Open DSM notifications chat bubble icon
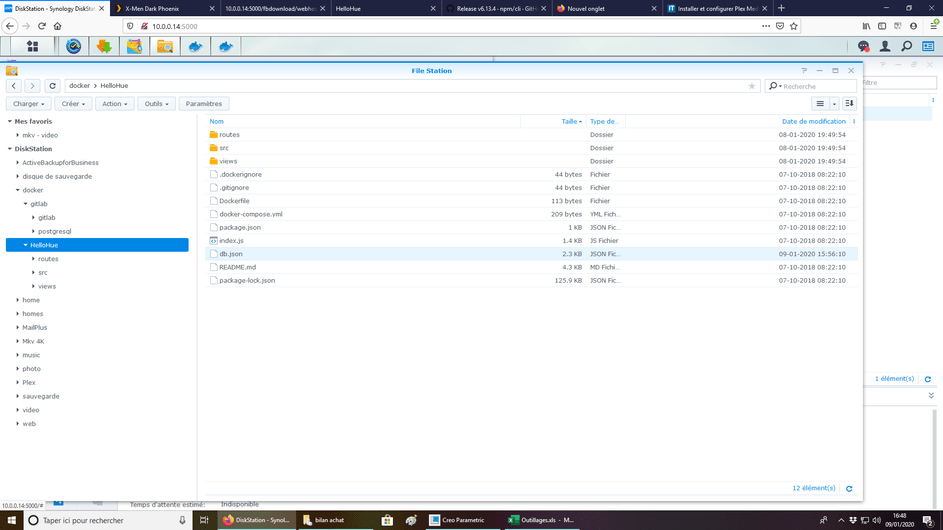Image resolution: width=943 pixels, height=530 pixels. point(864,46)
